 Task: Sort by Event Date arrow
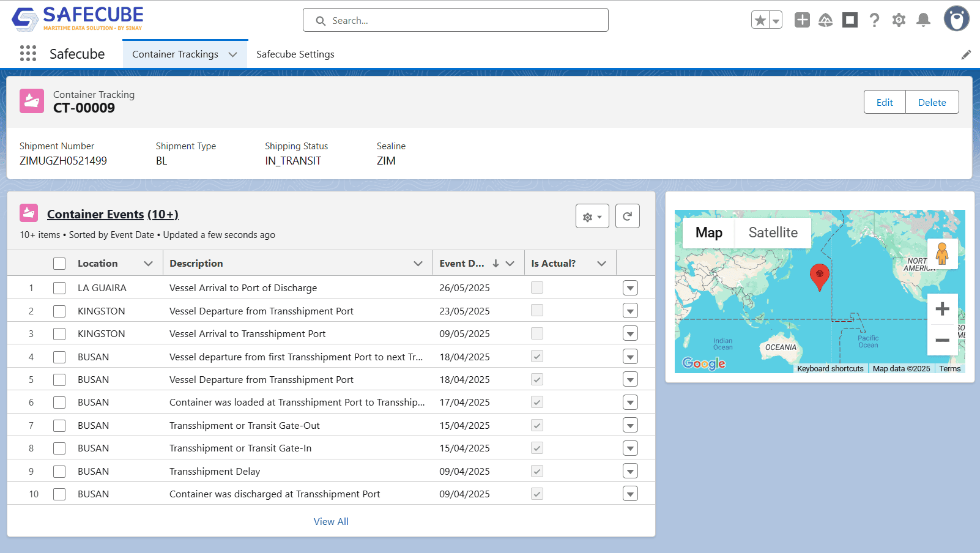(496, 263)
